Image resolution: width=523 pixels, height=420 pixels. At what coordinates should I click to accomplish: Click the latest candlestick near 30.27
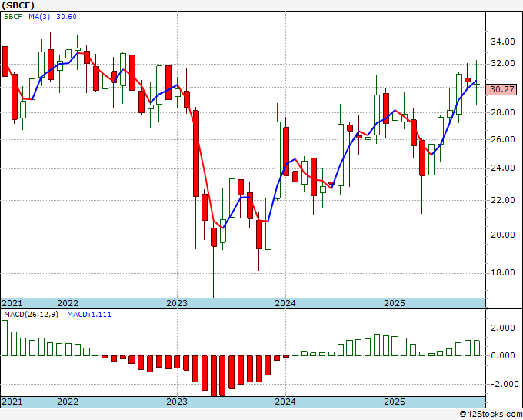click(477, 85)
